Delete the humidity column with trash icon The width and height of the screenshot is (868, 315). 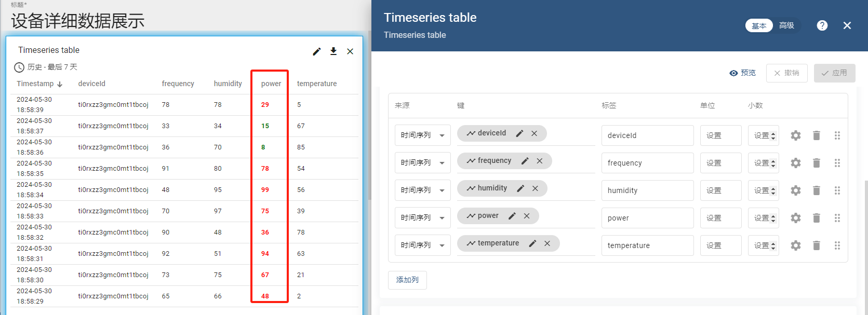817,190
